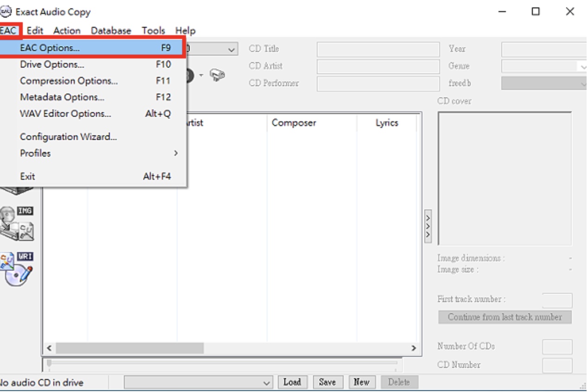Open the Help menu
Viewport: 588px width, 392px height.
pyautogui.click(x=185, y=31)
